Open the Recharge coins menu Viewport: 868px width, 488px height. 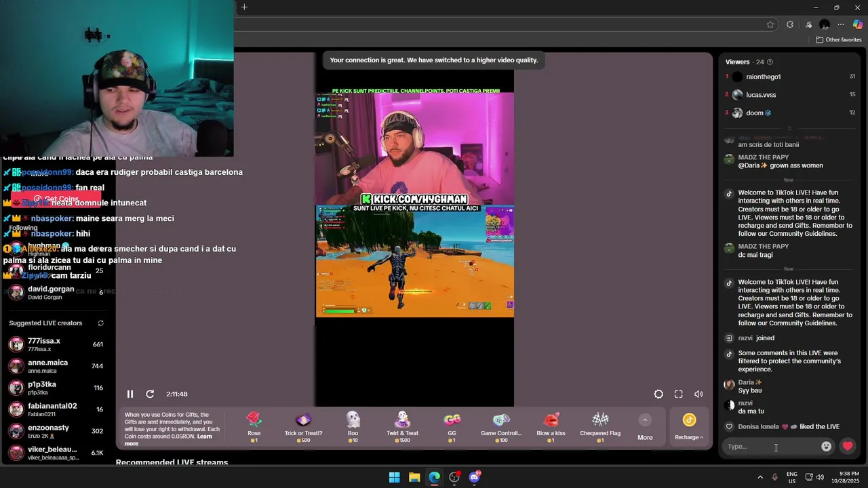point(689,428)
